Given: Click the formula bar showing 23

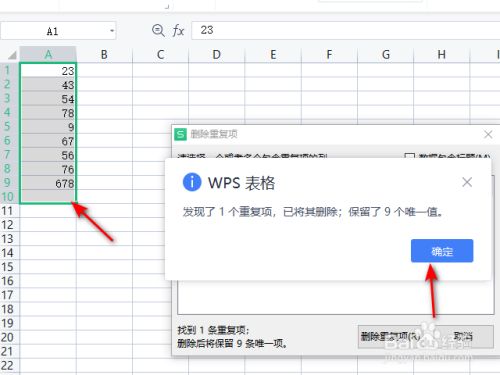Looking at the screenshot, I should click(x=346, y=30).
